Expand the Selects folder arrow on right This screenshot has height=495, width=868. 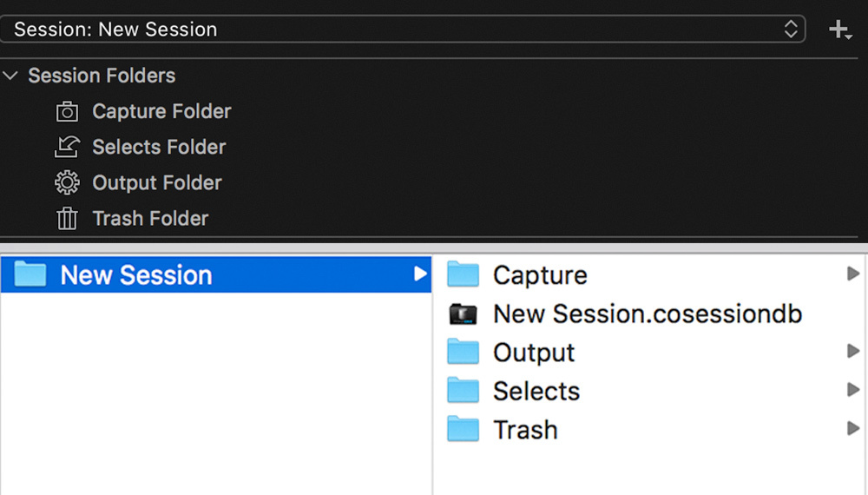pyautogui.click(x=852, y=391)
